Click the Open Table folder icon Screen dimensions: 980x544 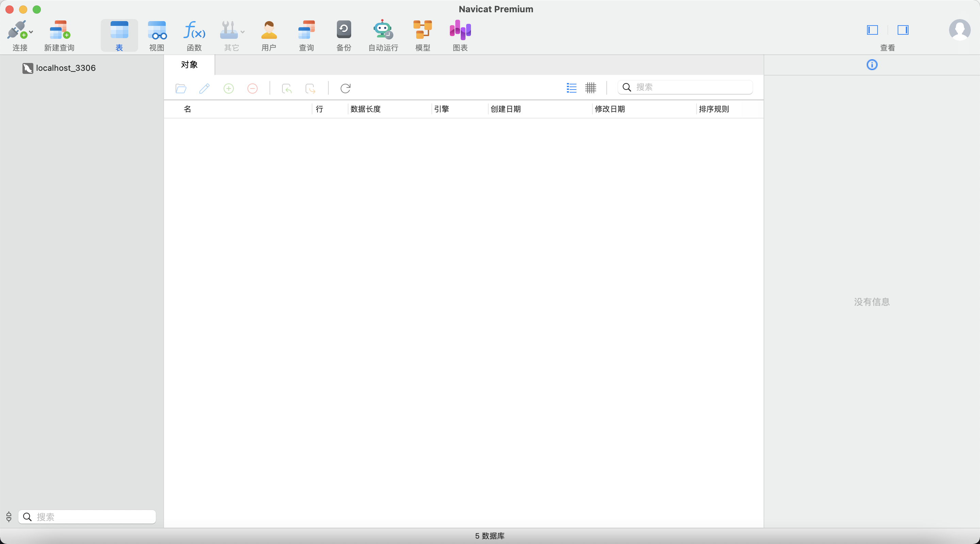point(181,88)
